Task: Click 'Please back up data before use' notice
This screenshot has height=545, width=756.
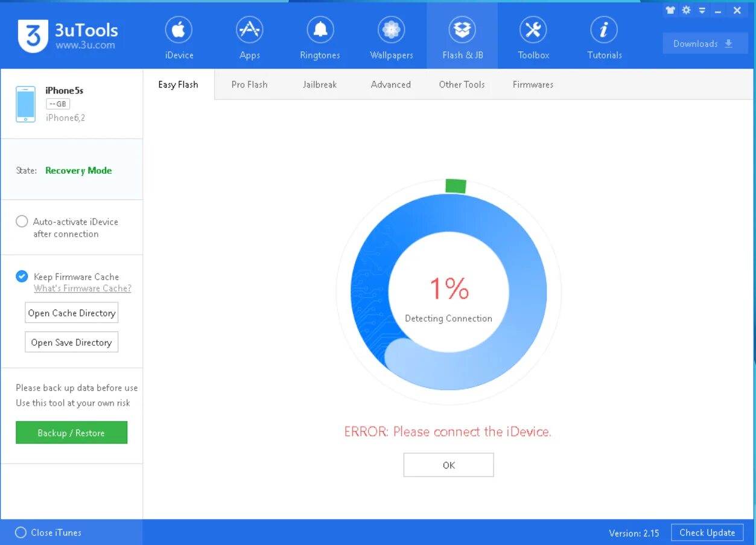Action: [77, 387]
